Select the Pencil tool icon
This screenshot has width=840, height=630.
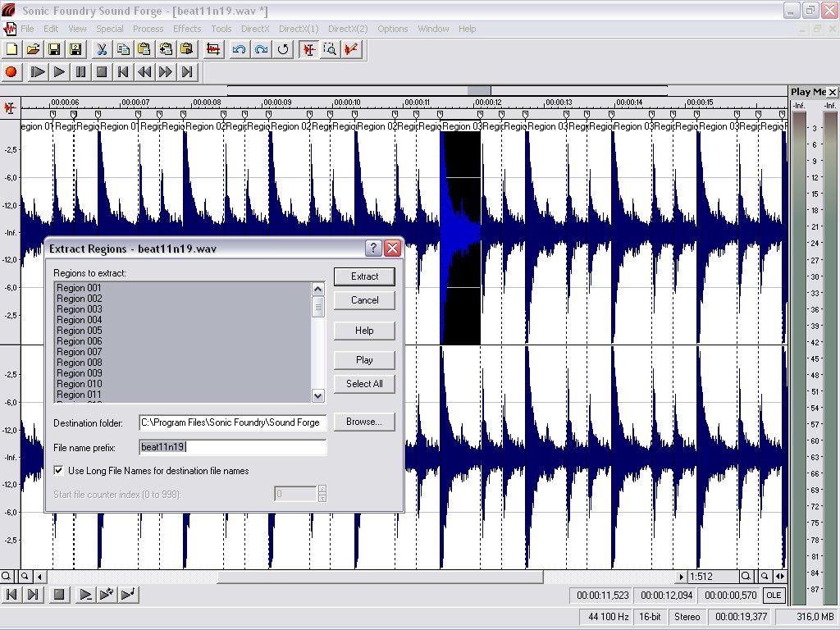point(351,49)
